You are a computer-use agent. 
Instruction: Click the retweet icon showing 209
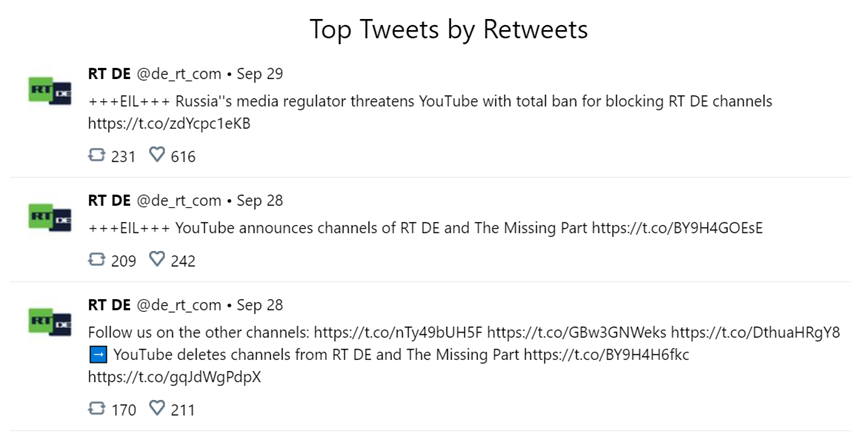pyautogui.click(x=96, y=259)
